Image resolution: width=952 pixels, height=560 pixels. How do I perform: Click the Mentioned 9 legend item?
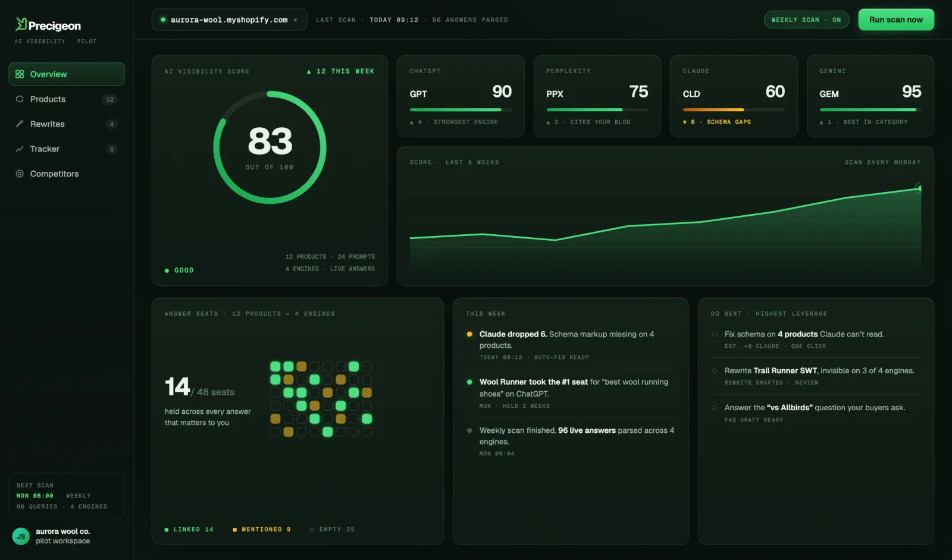pos(262,529)
